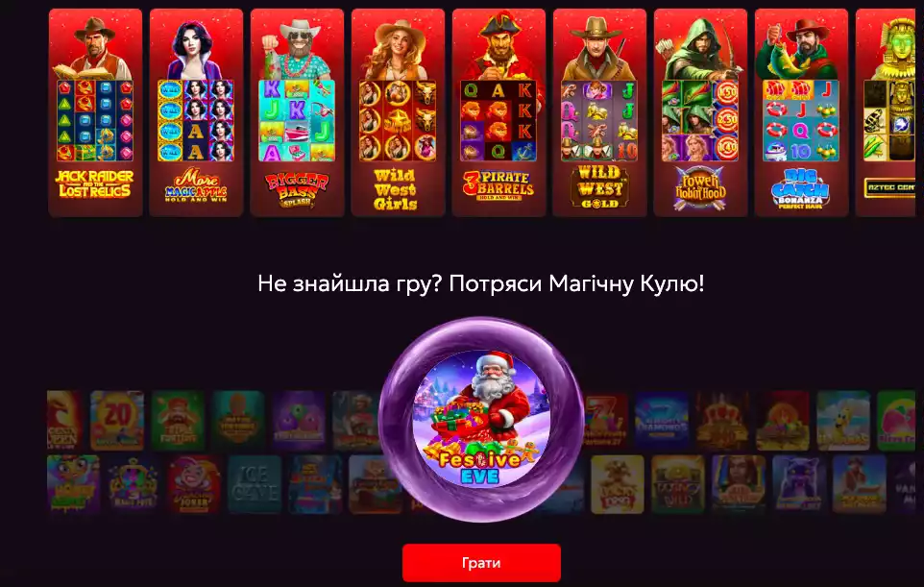Image resolution: width=924 pixels, height=587 pixels.
Task: Select the royal crown game tile
Action: point(722,420)
